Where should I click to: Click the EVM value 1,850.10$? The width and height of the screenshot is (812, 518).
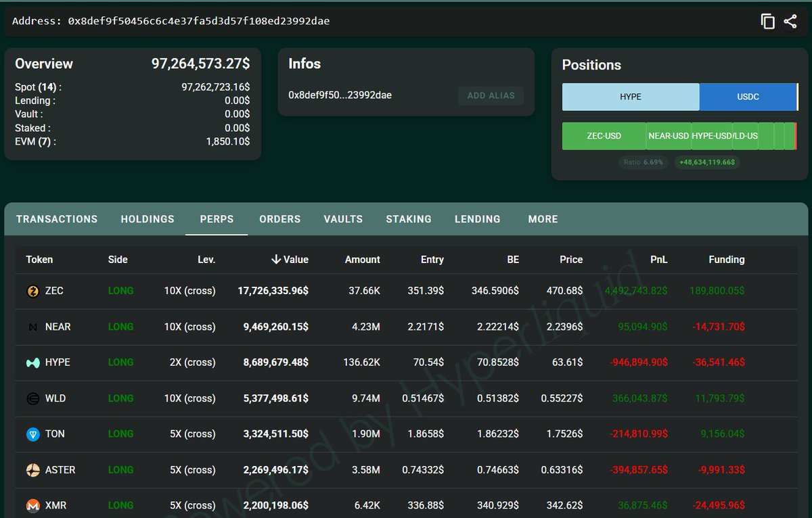click(228, 141)
